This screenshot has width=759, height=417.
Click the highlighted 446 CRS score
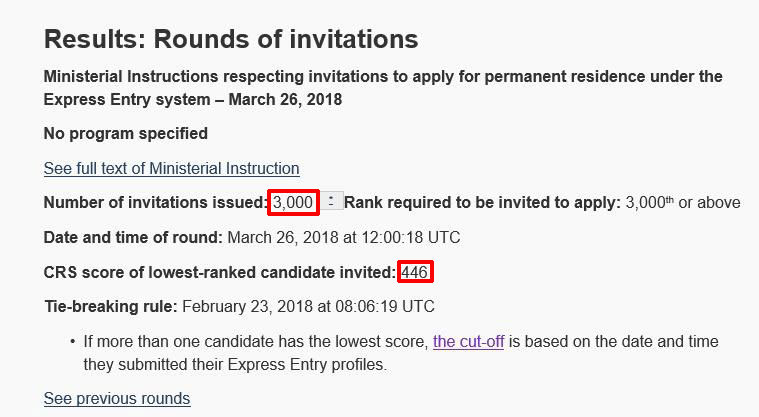(415, 272)
